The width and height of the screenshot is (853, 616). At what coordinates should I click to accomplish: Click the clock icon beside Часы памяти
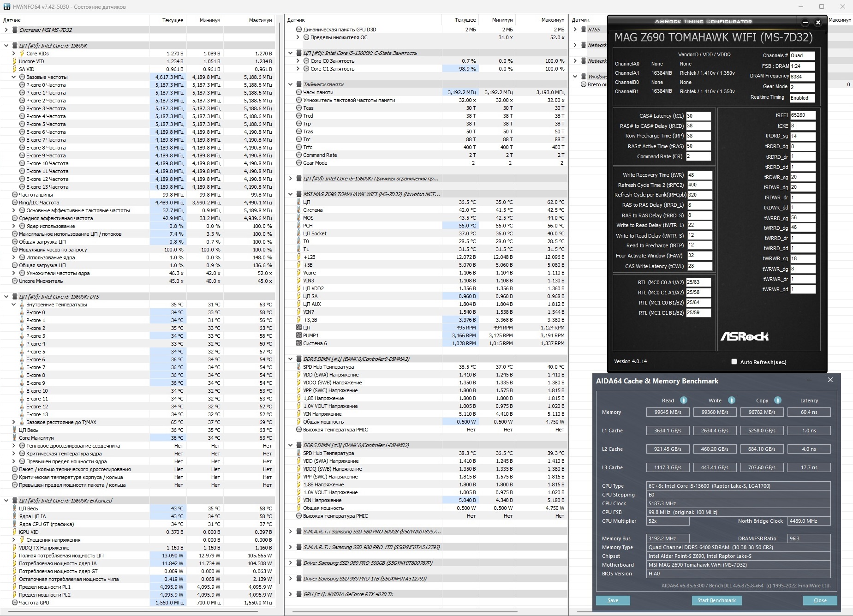pos(299,92)
